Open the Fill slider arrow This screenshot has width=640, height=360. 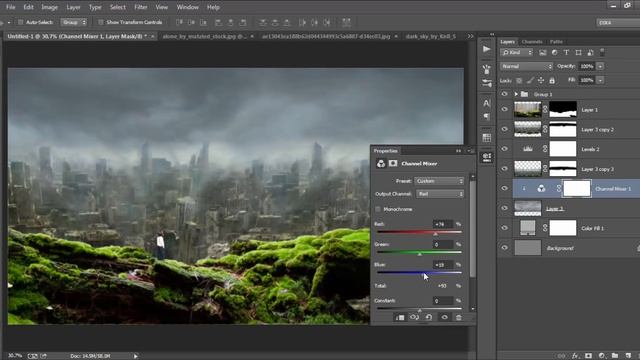(x=600, y=80)
